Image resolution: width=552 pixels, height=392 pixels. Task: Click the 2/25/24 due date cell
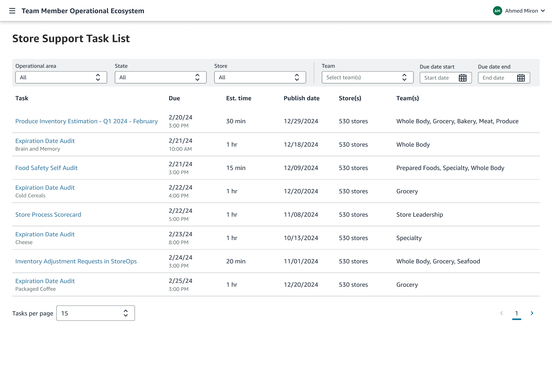[181, 281]
